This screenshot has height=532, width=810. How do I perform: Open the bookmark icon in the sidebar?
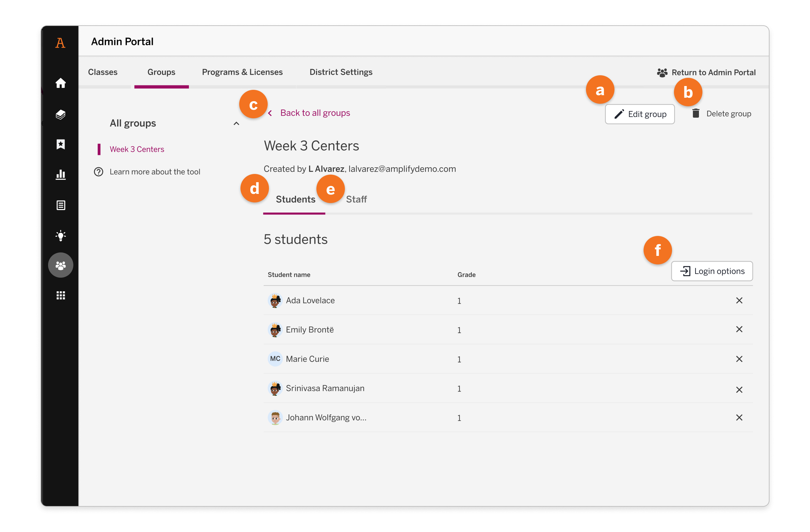(x=60, y=145)
